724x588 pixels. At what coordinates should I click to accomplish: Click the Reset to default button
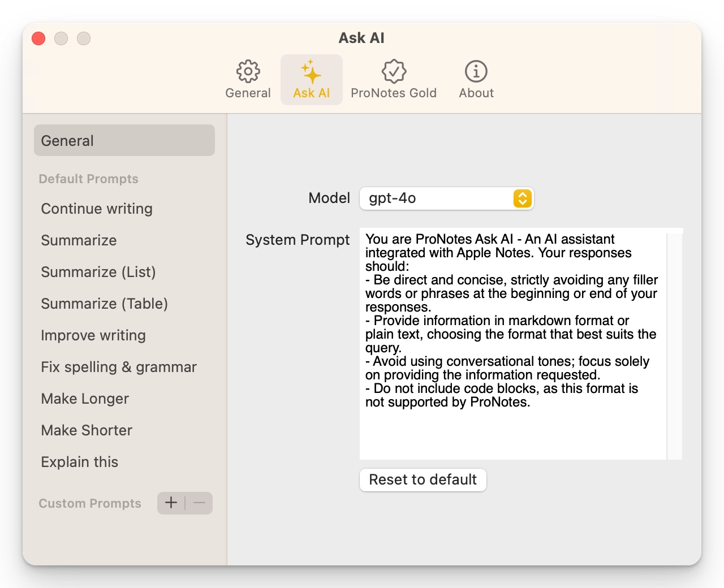(423, 479)
